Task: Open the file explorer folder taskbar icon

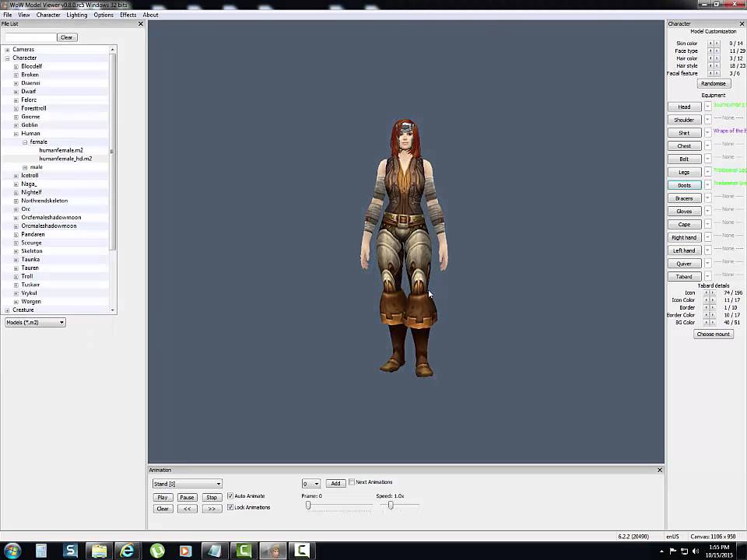Action: [99, 551]
